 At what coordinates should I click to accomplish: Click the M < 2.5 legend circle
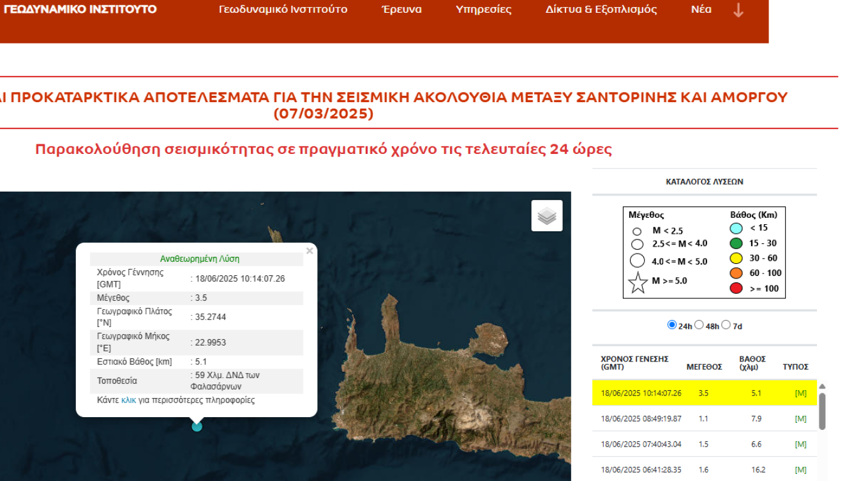coord(636,231)
